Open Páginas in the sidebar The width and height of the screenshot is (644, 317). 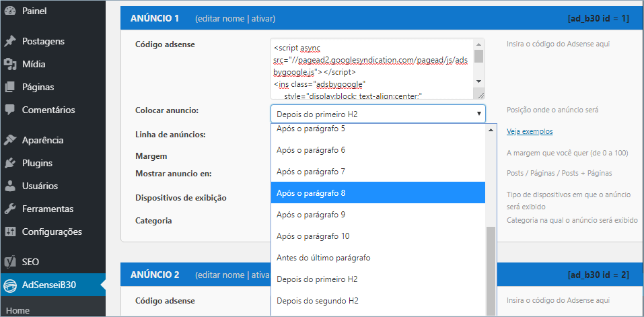(x=38, y=87)
